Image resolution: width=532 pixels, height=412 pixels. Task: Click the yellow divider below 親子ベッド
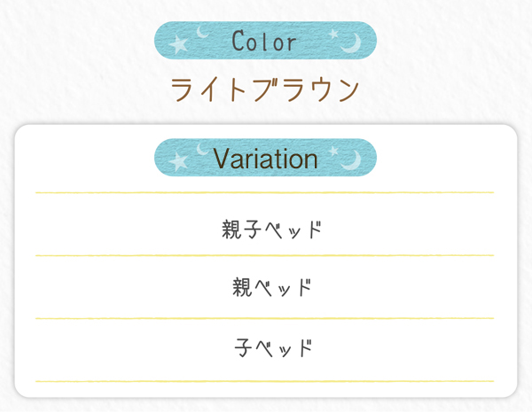click(264, 255)
